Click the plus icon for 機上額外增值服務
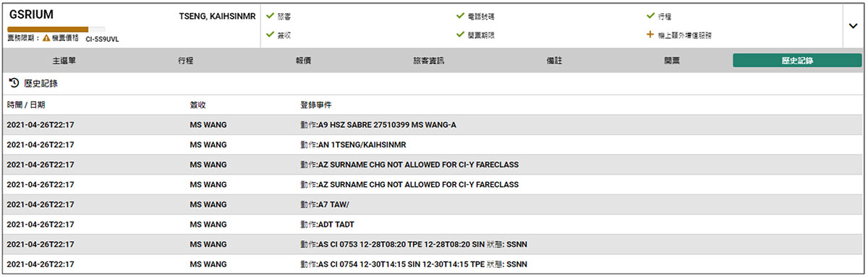 click(x=650, y=34)
